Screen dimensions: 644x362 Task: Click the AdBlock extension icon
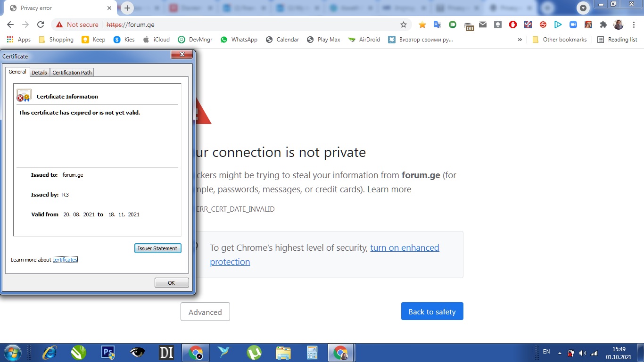tap(513, 25)
